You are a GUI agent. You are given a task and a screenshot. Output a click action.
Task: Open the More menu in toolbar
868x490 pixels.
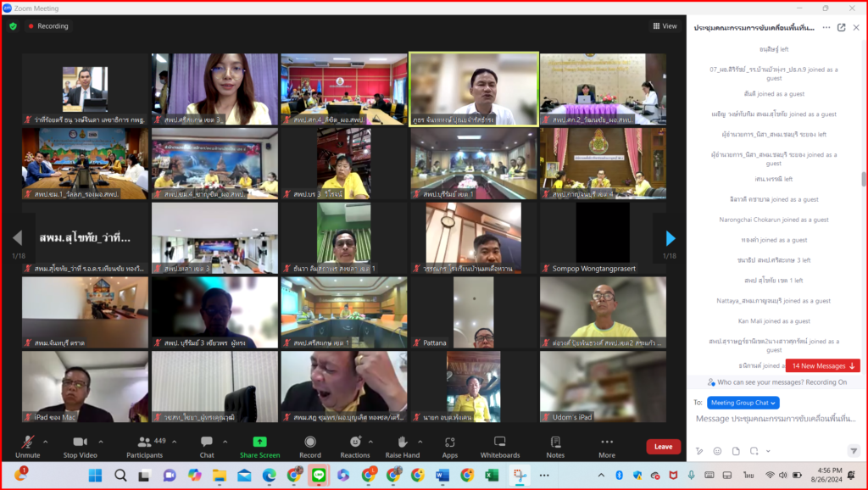[x=606, y=446]
